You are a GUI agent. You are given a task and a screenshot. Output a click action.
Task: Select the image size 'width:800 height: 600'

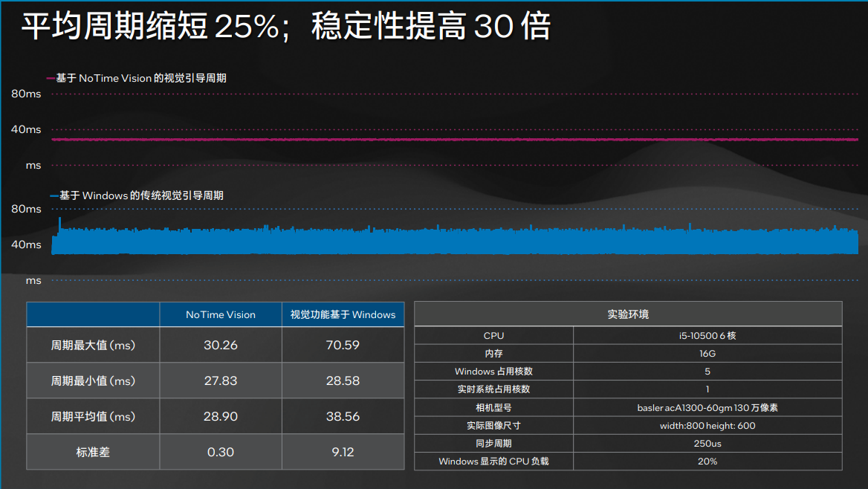coord(707,425)
